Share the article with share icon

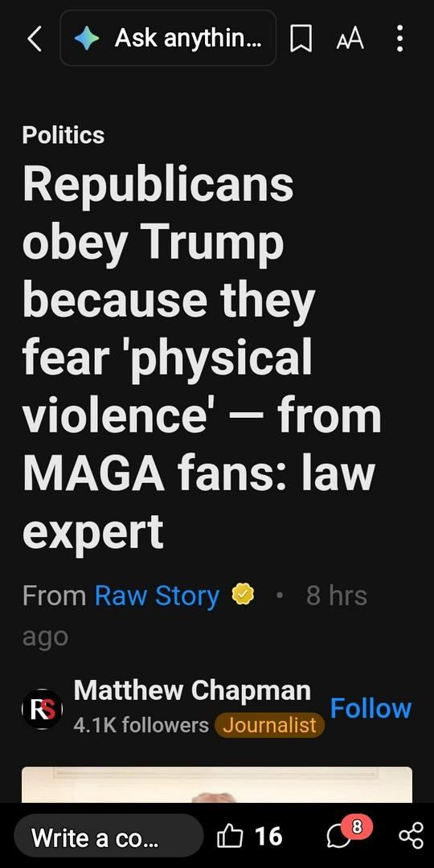pos(411,836)
